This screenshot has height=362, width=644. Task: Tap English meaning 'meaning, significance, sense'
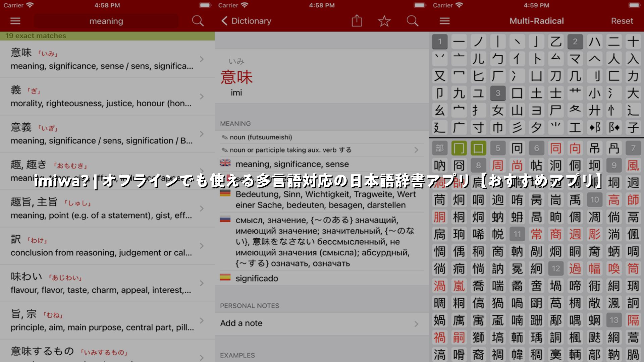coord(292,164)
